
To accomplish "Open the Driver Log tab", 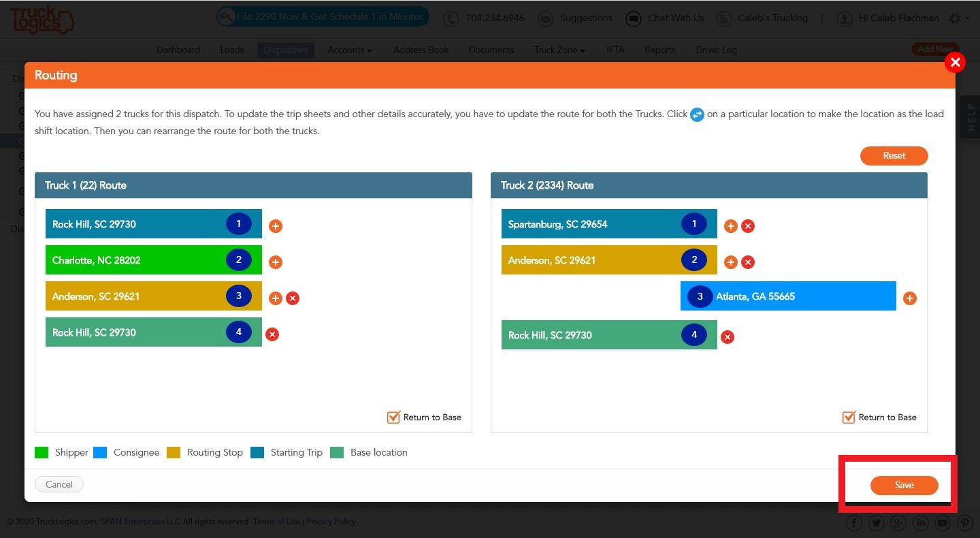I will pyautogui.click(x=716, y=50).
